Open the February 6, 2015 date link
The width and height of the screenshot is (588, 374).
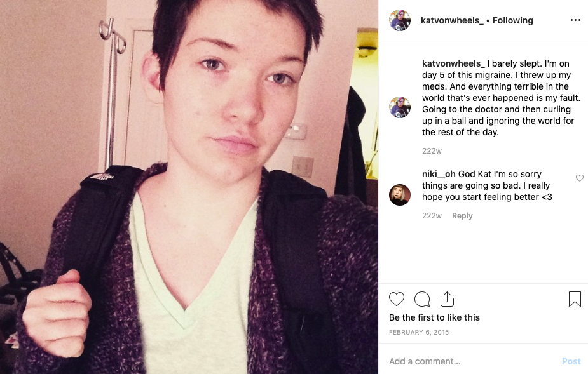pyautogui.click(x=419, y=332)
